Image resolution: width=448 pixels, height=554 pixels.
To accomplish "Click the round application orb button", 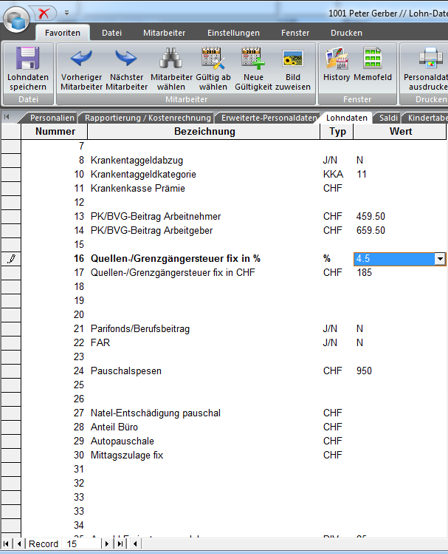I will coord(16,20).
